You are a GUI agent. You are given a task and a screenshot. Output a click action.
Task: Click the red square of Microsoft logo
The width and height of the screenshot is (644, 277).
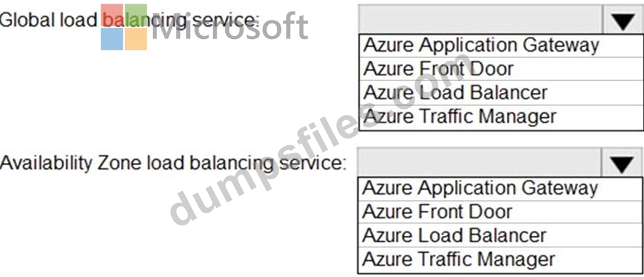coord(112,15)
